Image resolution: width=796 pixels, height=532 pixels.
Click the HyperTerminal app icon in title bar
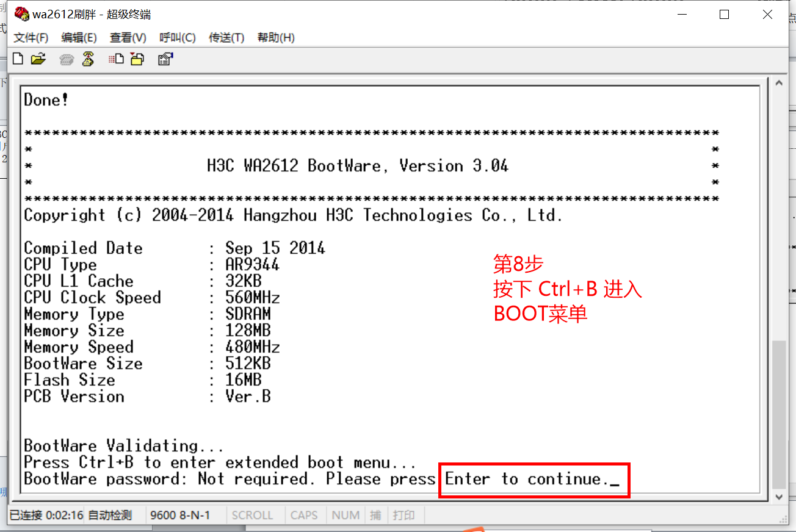[x=22, y=14]
